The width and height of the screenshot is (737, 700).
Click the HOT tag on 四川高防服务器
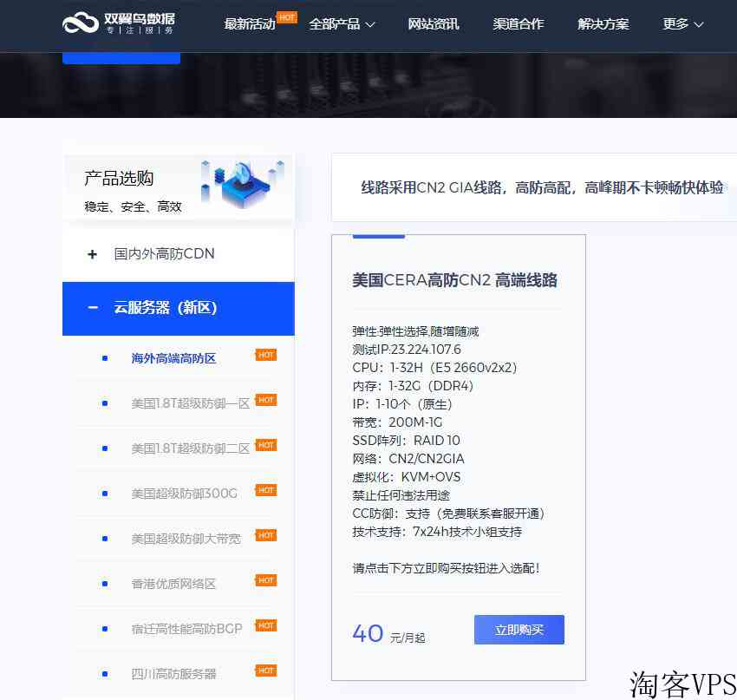pos(266,671)
